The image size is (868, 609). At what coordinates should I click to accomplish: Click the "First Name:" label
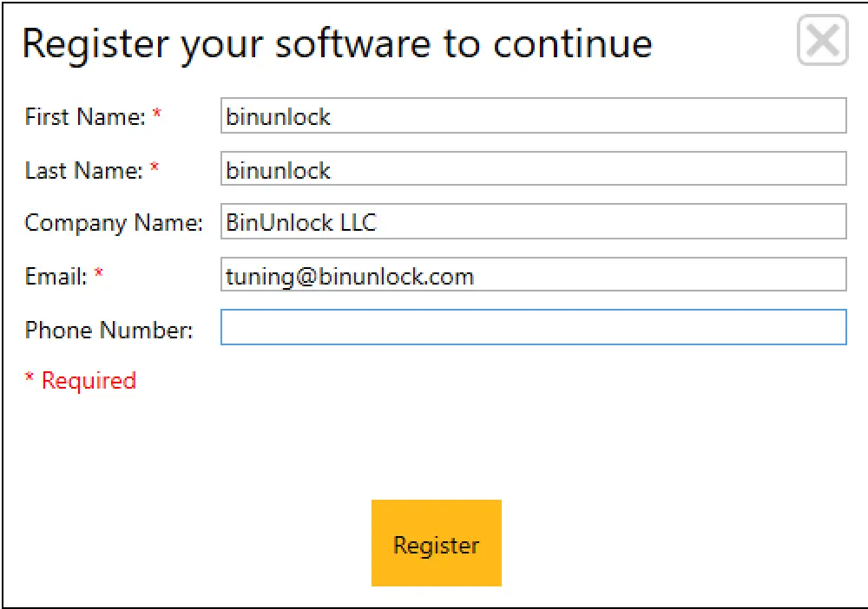[x=85, y=117]
